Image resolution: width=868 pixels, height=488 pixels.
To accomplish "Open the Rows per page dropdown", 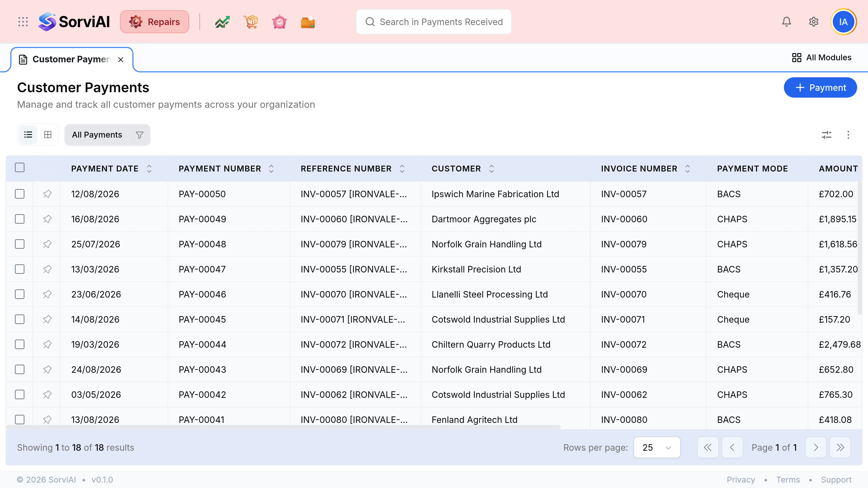I will [657, 447].
